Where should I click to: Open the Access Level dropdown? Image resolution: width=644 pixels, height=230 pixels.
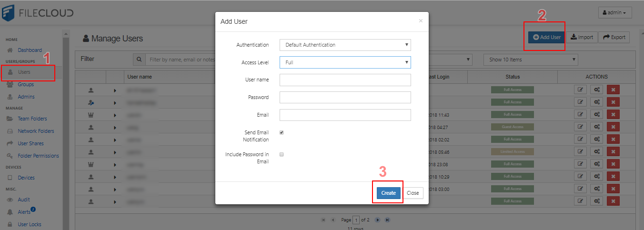(x=345, y=62)
